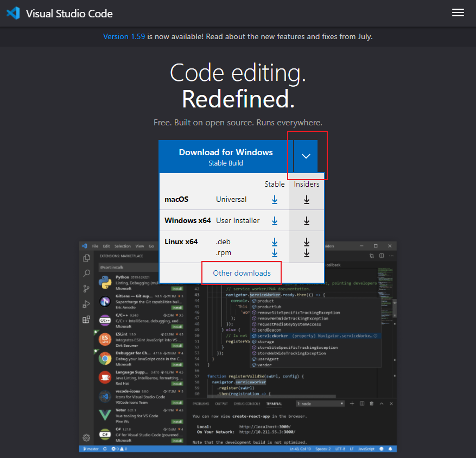Image resolution: width=476 pixels, height=458 pixels.
Task: Download Windows x64 User Installer Stable
Action: coord(275,221)
